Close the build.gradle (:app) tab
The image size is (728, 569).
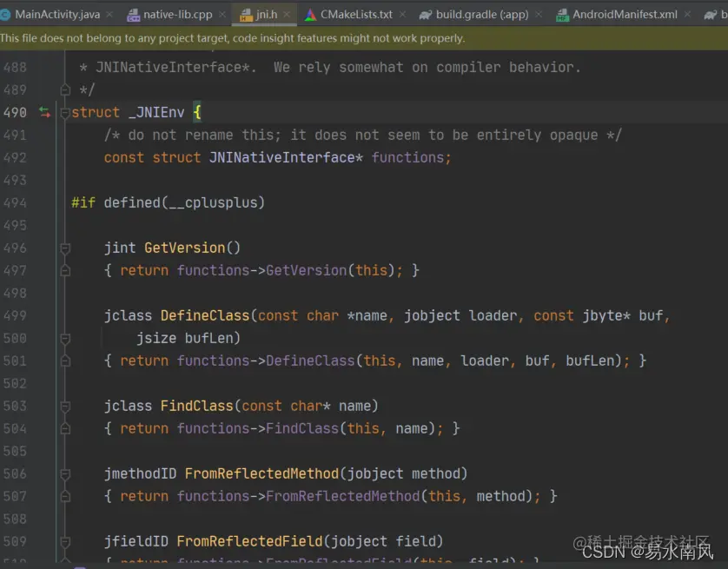[539, 15]
